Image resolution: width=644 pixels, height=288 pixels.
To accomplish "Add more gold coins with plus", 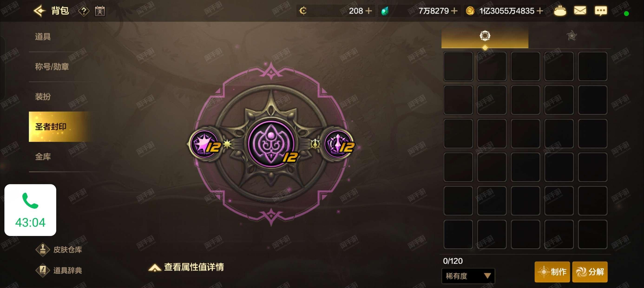I will (540, 11).
